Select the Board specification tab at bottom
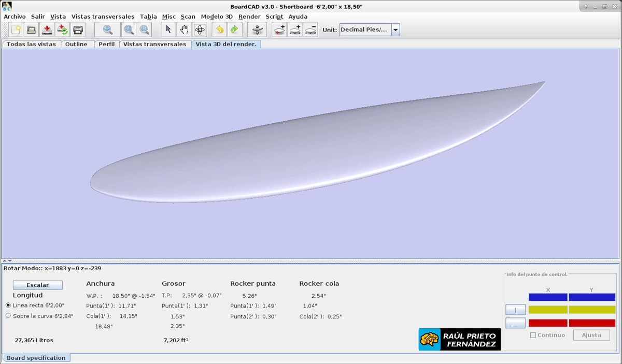The width and height of the screenshot is (622, 364). [x=36, y=358]
